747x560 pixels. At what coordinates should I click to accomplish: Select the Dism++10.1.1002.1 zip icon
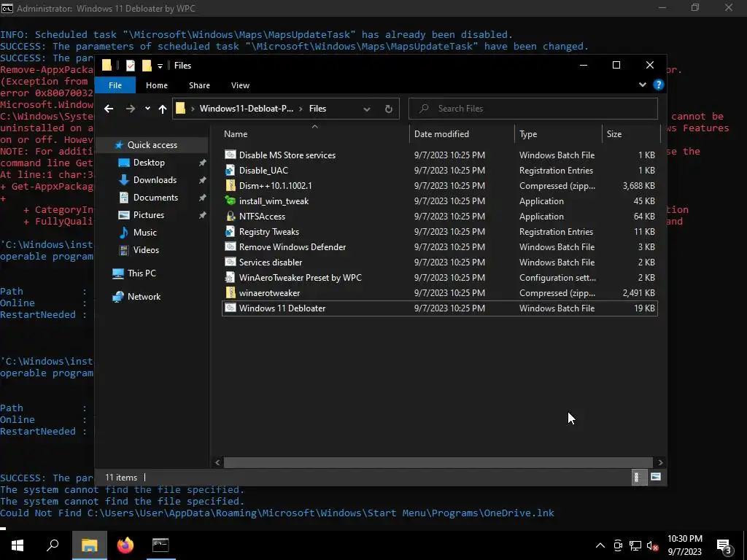point(230,185)
